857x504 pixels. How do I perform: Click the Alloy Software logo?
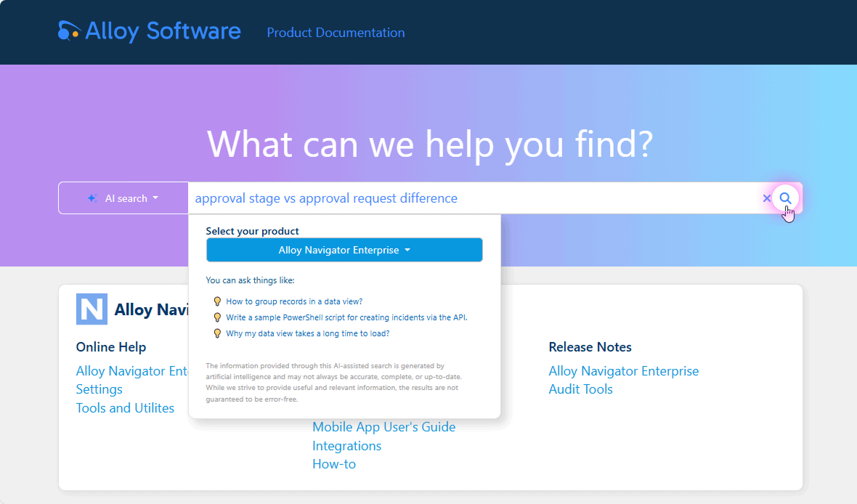pyautogui.click(x=149, y=31)
